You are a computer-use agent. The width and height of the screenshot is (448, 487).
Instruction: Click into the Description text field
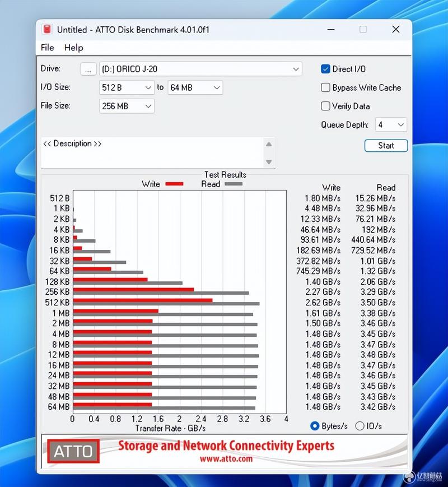coord(152,153)
